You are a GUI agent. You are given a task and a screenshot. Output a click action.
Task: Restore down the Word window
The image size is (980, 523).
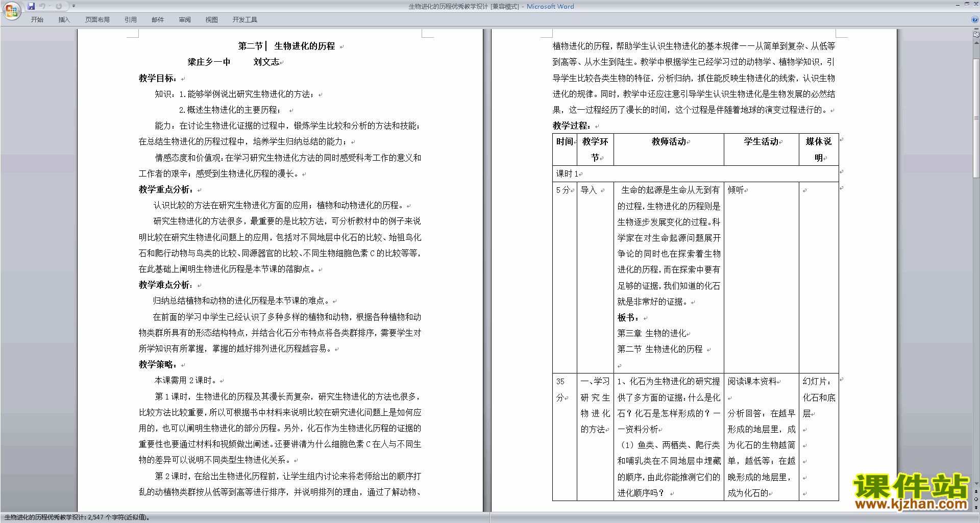click(x=967, y=4)
